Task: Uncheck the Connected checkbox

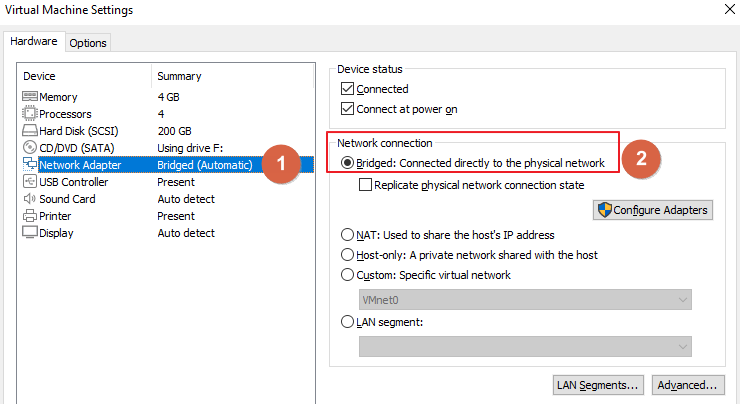Action: pos(347,89)
